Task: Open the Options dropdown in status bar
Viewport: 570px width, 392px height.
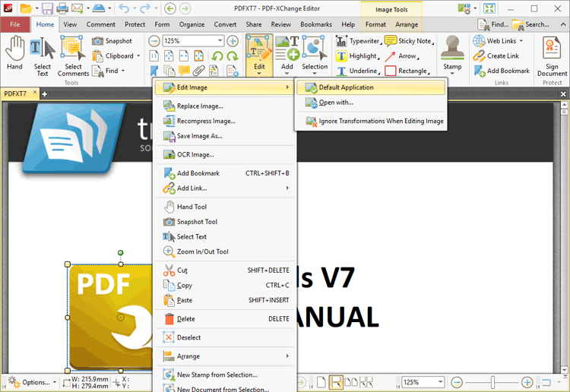Action: pyautogui.click(x=33, y=382)
